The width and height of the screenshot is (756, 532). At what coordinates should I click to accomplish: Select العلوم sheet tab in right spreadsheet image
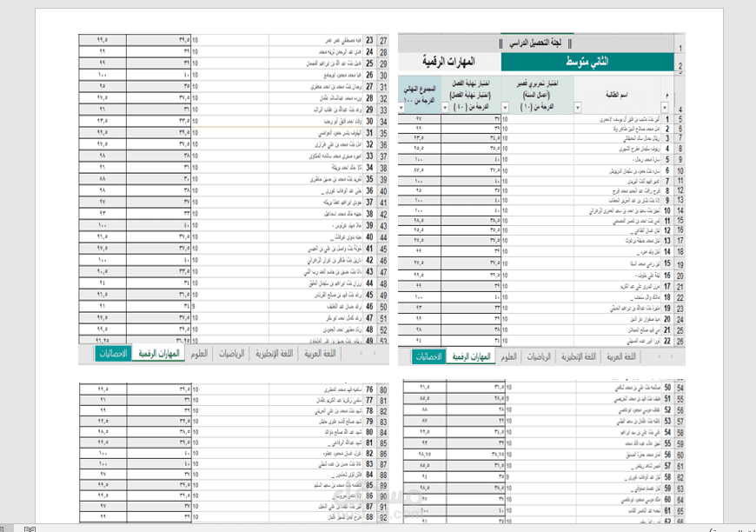pos(508,357)
